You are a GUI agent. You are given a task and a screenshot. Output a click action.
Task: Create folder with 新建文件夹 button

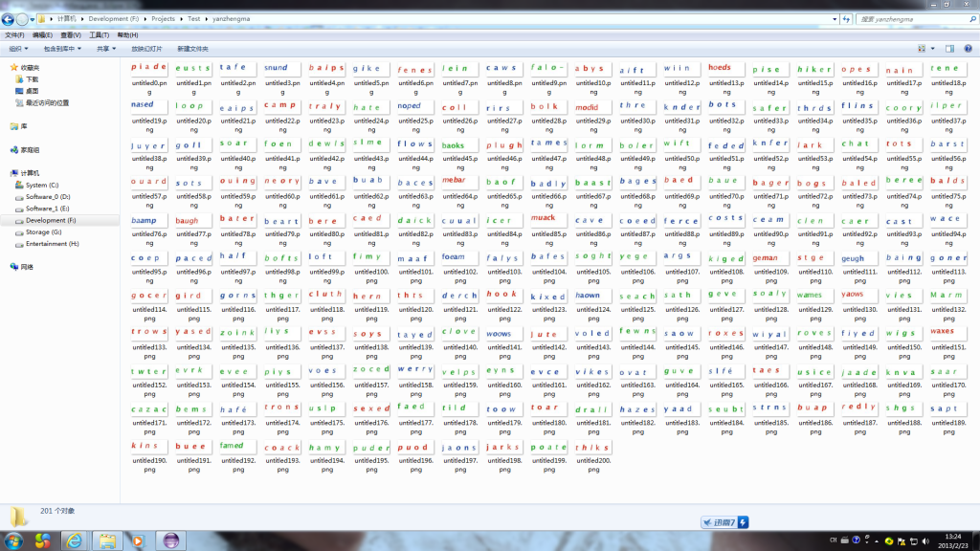pos(192,49)
